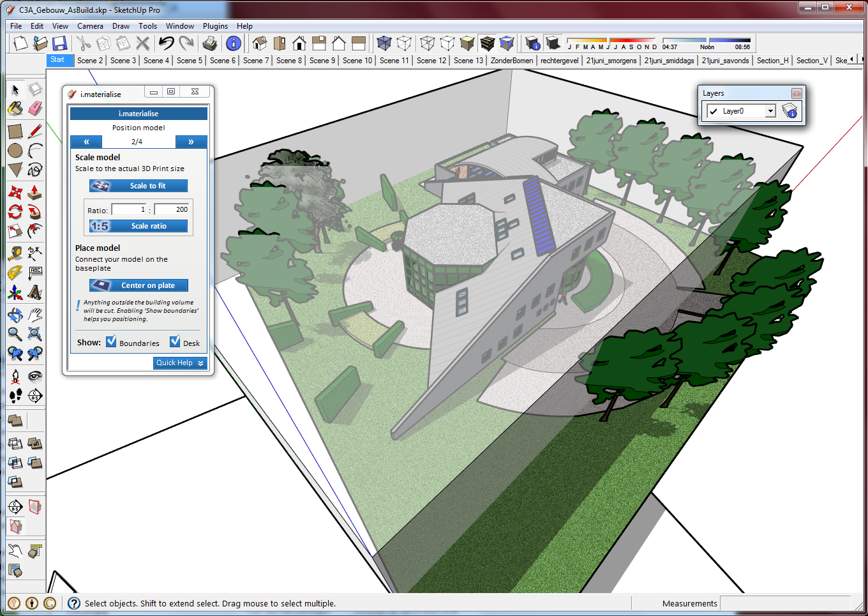The image size is (868, 616).
Task: Click the Scale to fit button
Action: click(x=138, y=186)
